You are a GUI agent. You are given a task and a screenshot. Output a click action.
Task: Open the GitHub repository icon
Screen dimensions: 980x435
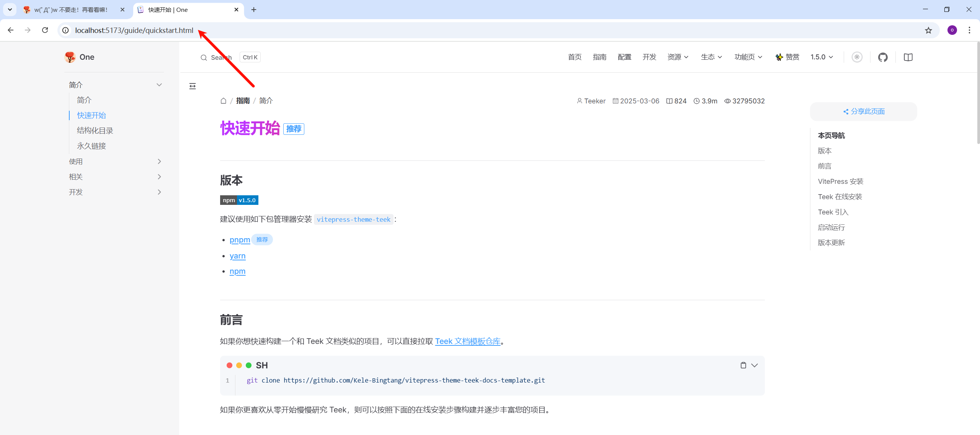[883, 57]
